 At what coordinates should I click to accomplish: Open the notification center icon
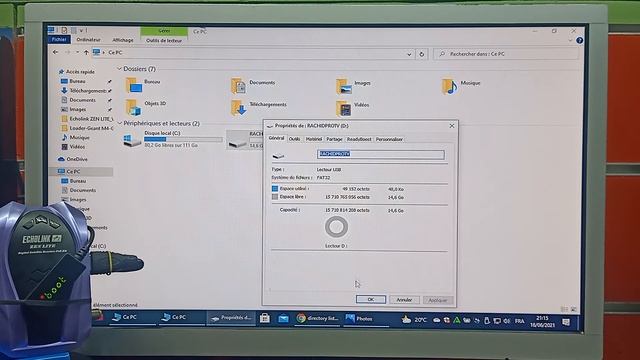566,322
